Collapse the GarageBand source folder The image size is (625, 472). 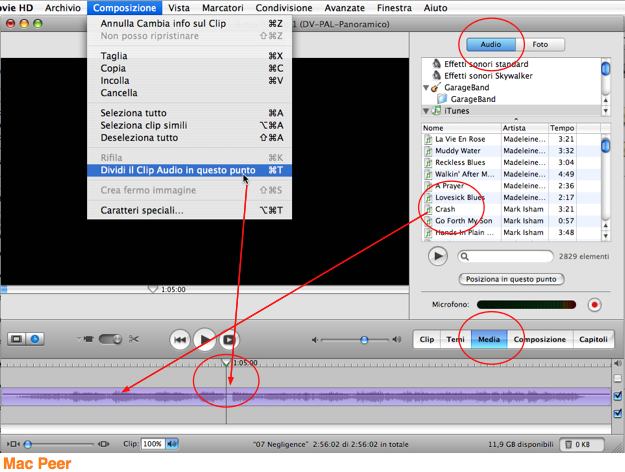click(426, 87)
